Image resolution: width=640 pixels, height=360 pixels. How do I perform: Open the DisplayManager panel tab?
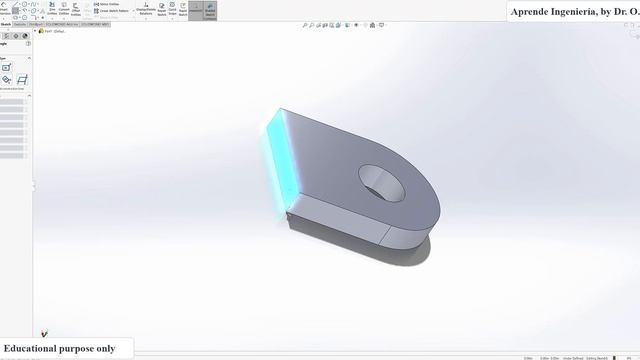point(25,36)
